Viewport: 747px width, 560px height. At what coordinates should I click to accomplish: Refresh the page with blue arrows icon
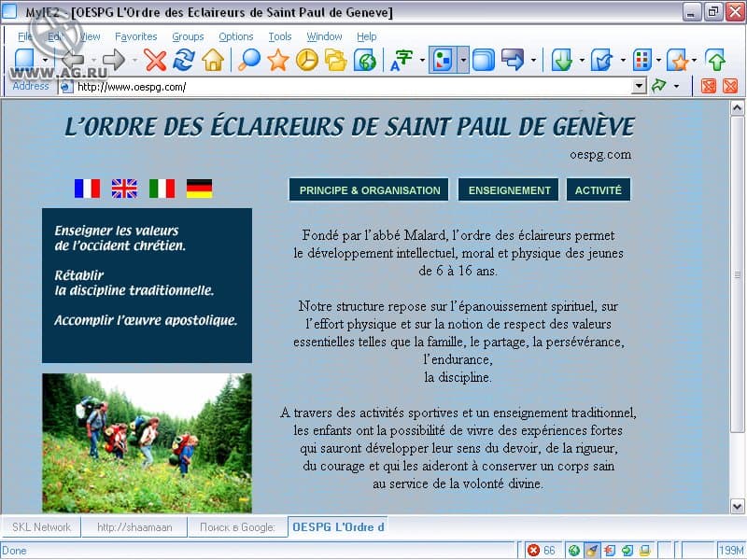(x=184, y=61)
